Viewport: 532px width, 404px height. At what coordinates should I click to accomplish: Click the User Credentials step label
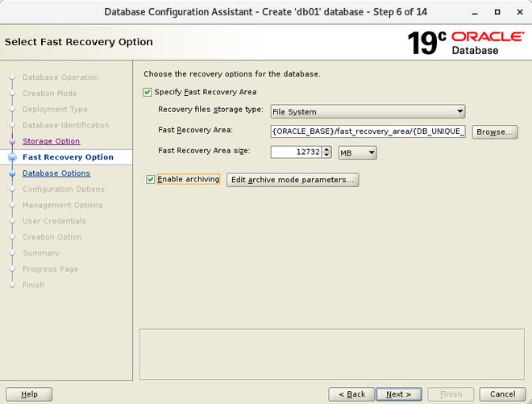tap(54, 221)
